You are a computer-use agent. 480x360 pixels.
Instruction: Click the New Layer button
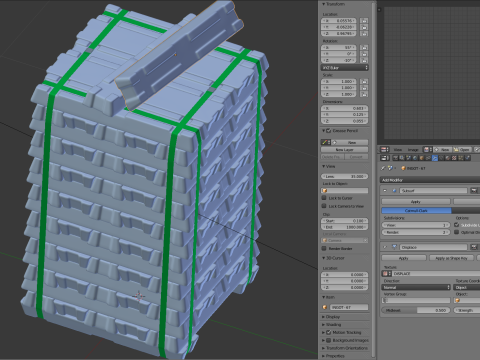point(345,150)
